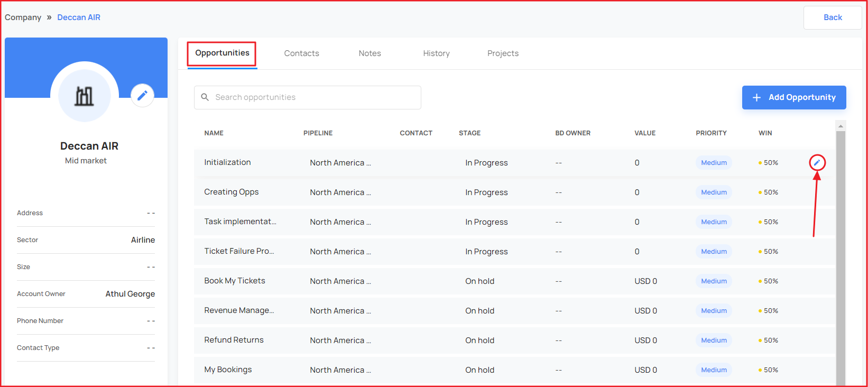Open the Opportunities tab
Screen dimensions: 868x387
coord(222,53)
